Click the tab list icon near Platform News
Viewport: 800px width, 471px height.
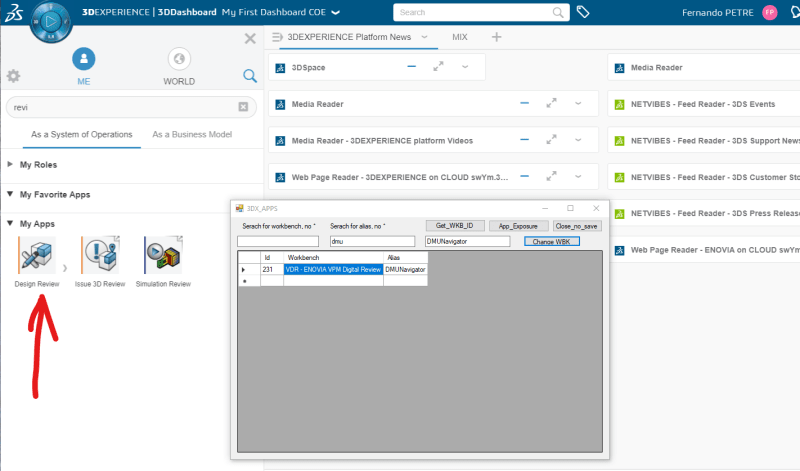click(x=277, y=37)
